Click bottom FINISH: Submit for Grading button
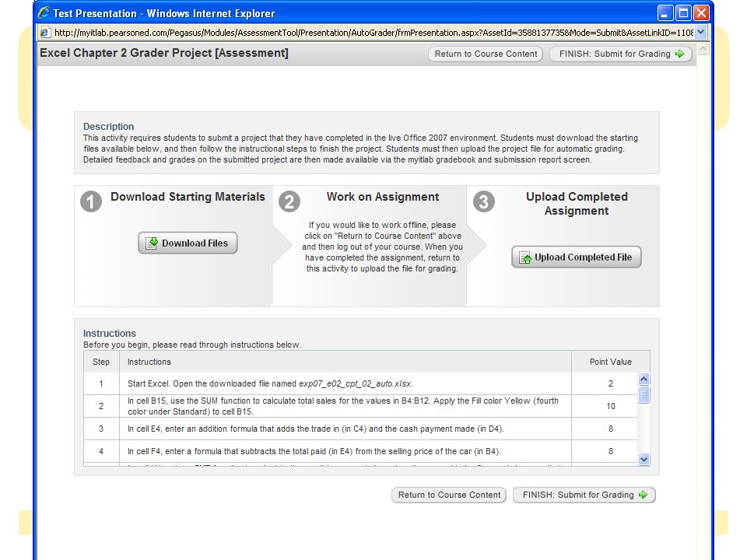 [584, 495]
